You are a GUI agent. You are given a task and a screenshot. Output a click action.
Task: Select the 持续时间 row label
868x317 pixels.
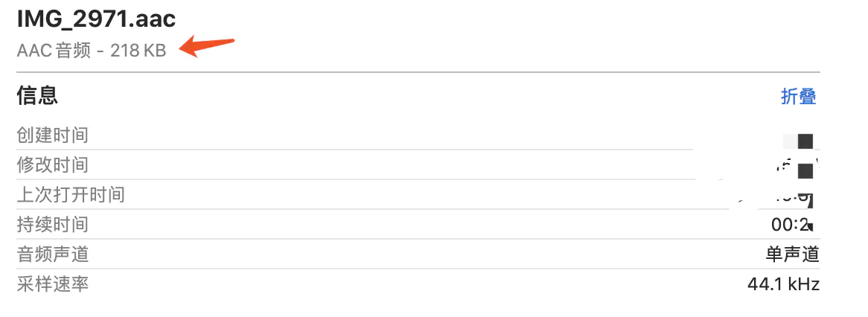53,225
